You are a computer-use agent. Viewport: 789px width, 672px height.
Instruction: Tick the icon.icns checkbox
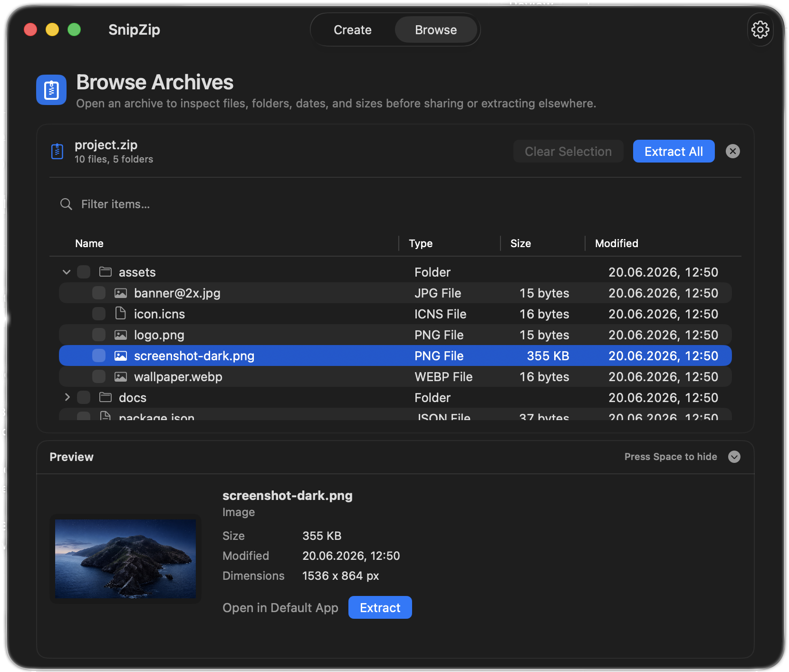[x=99, y=314]
